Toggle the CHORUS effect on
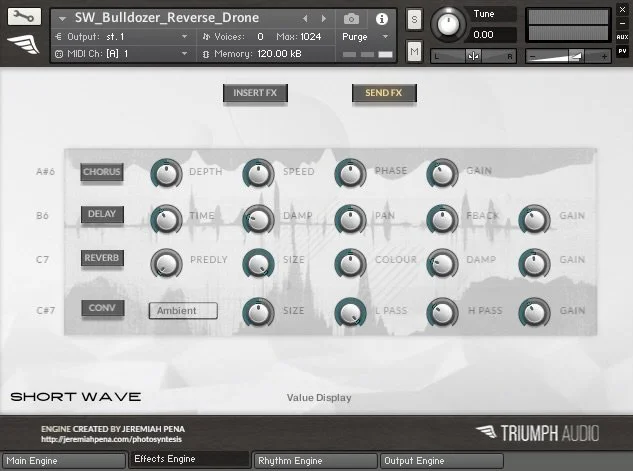Viewport: 633px width, 471px height. pyautogui.click(x=102, y=172)
